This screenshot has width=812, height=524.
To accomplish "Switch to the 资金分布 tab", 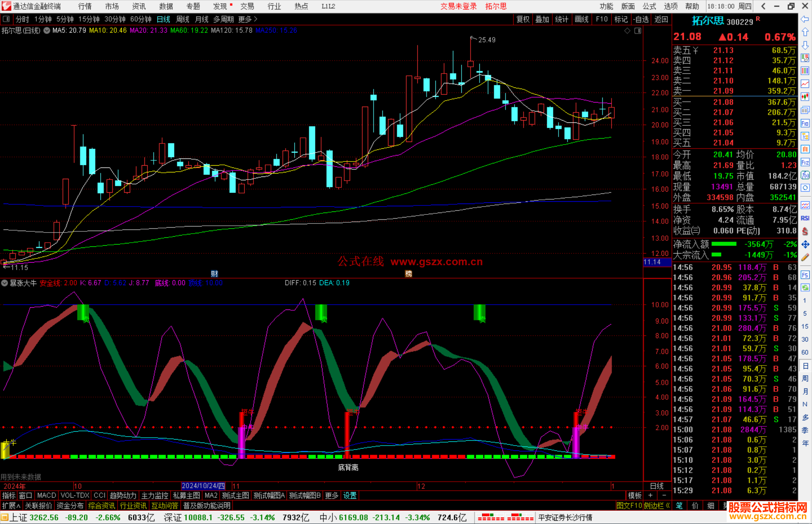I will pos(70,506).
